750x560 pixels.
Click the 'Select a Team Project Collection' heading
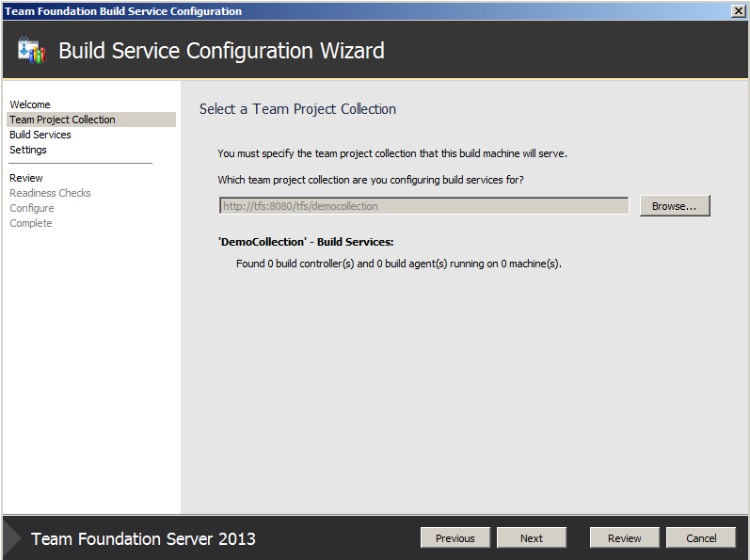(x=297, y=109)
